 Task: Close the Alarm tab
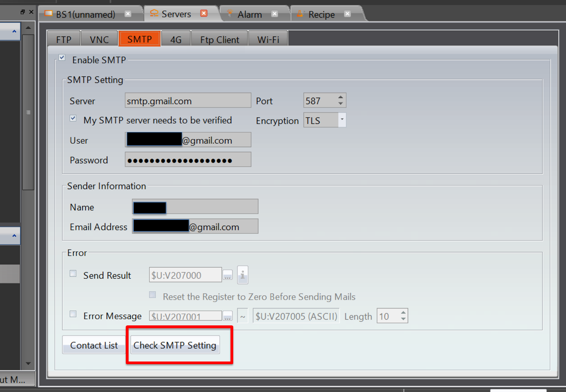click(275, 14)
